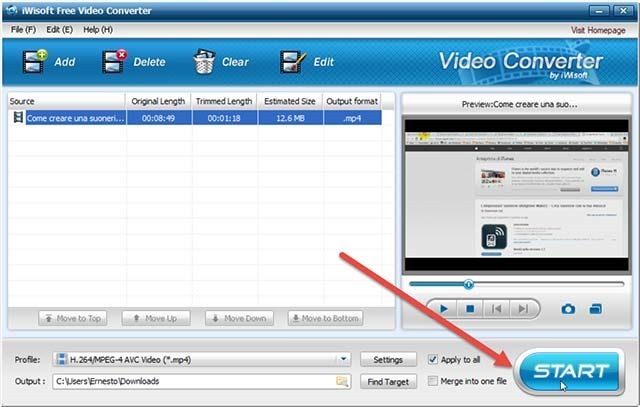Enable Merge into one file checkbox

pos(432,381)
